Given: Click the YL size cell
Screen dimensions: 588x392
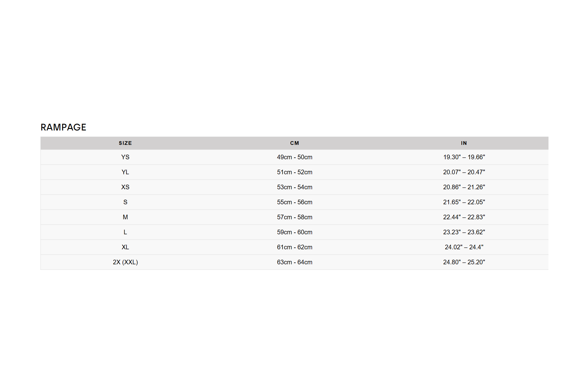Looking at the screenshot, I should pyautogui.click(x=125, y=172).
